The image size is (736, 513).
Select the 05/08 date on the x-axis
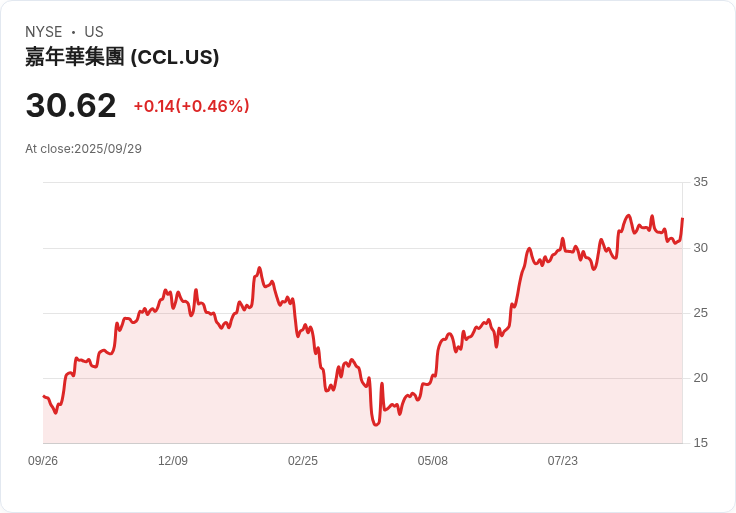(x=433, y=461)
